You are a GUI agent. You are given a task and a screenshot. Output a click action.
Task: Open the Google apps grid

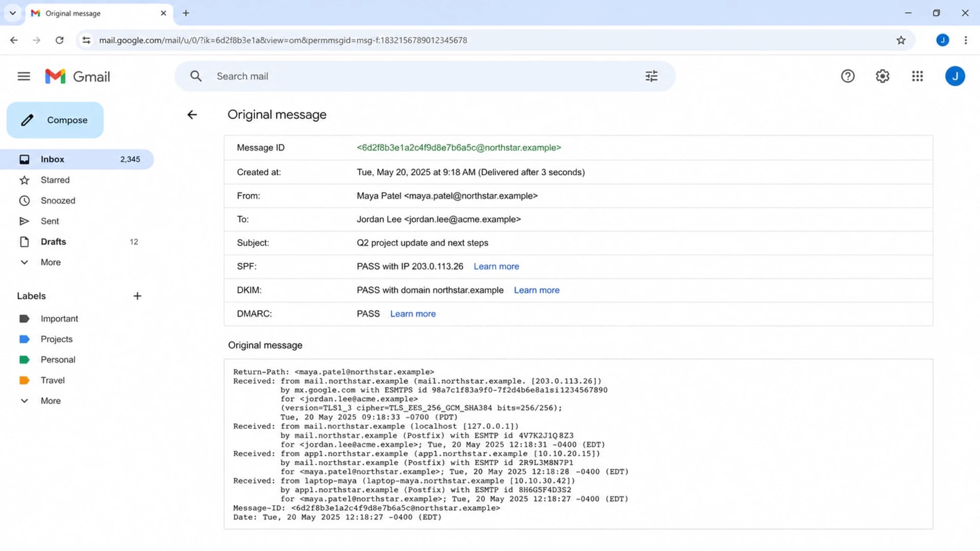pos(917,77)
